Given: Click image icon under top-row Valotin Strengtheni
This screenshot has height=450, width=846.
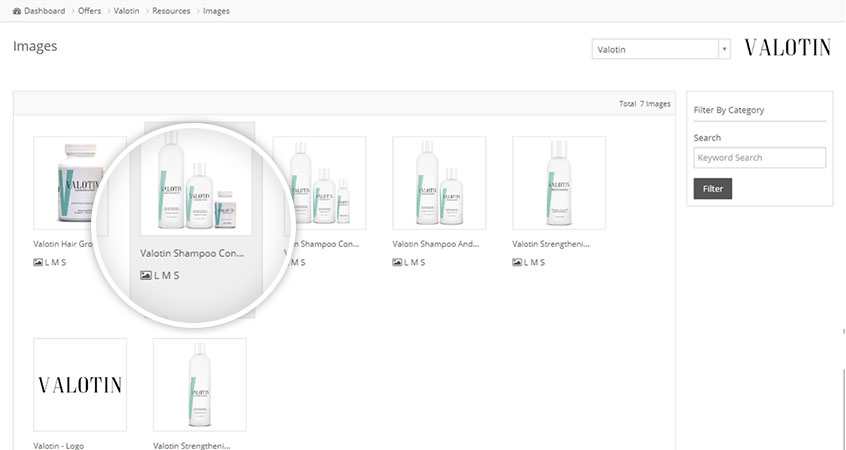Looking at the screenshot, I should [x=517, y=262].
